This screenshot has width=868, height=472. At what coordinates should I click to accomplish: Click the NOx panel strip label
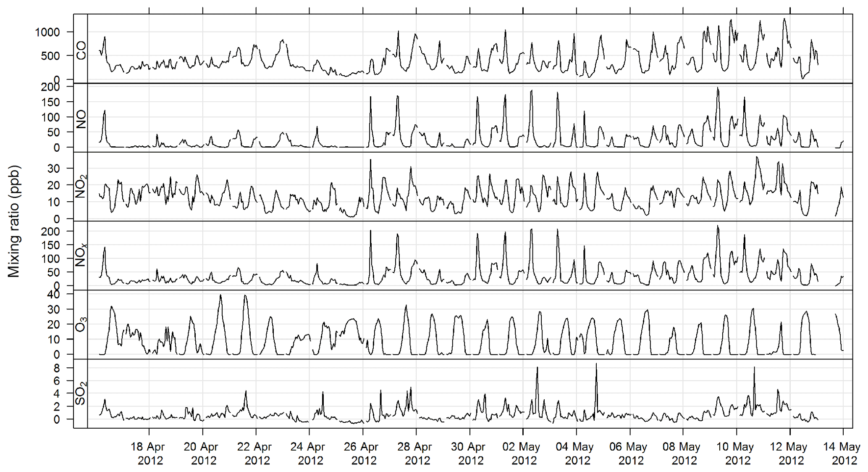pos(81,255)
